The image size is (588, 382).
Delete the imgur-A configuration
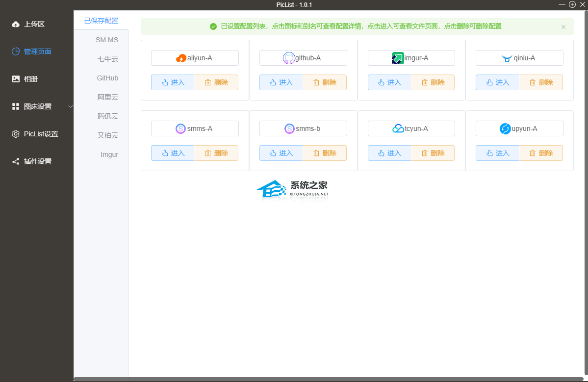pos(433,82)
